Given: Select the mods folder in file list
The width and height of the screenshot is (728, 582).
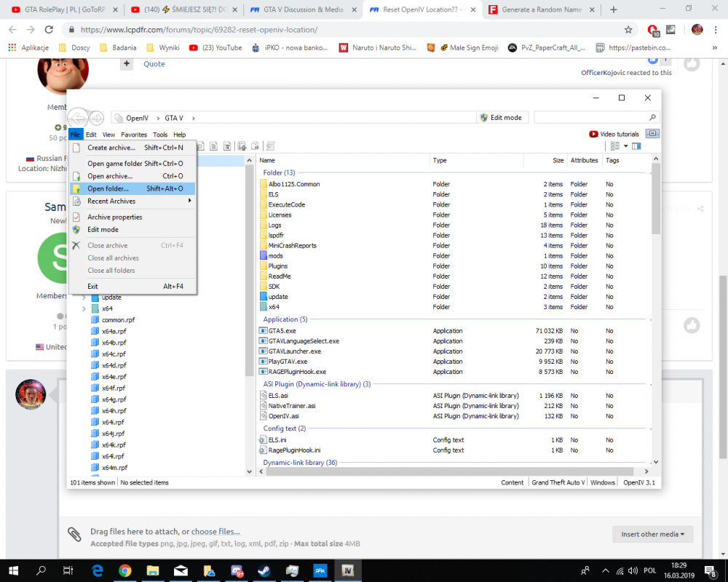Looking at the screenshot, I should pos(275,256).
